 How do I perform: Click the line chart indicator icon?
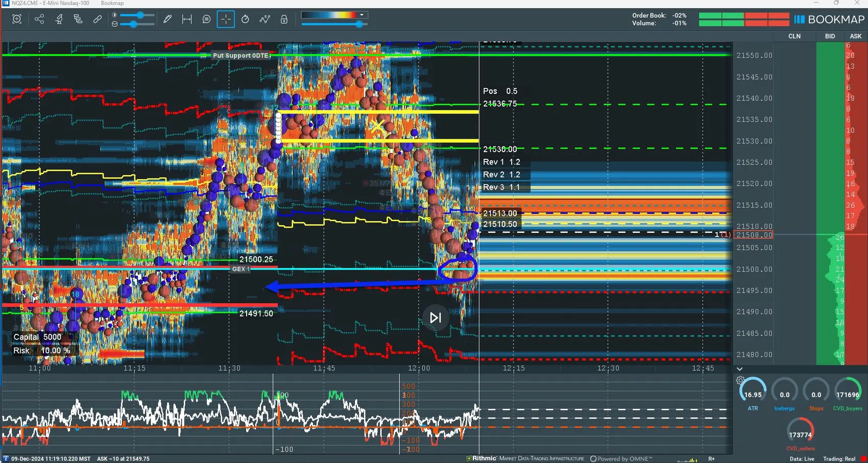264,19
